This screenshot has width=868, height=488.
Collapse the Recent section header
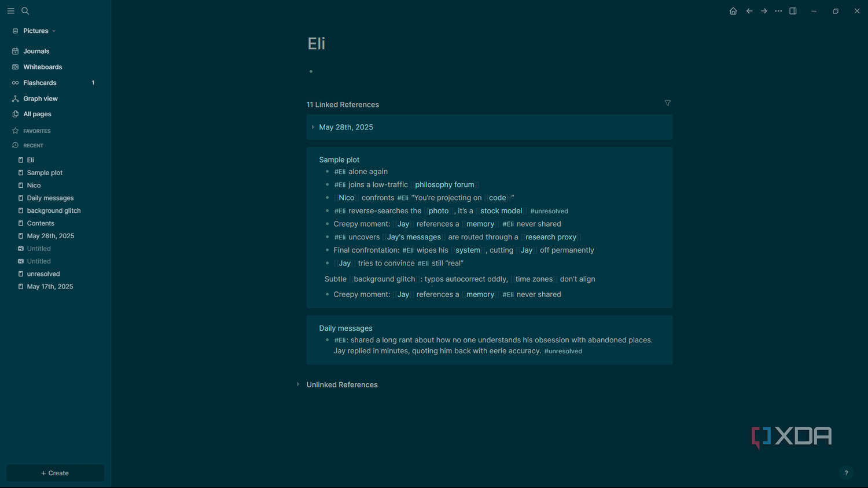[x=33, y=146]
